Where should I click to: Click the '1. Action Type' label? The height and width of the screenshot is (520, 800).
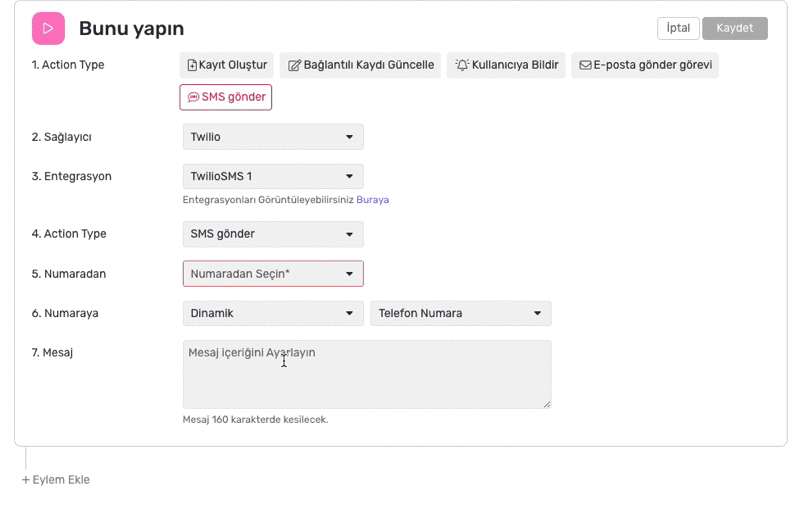click(x=68, y=65)
